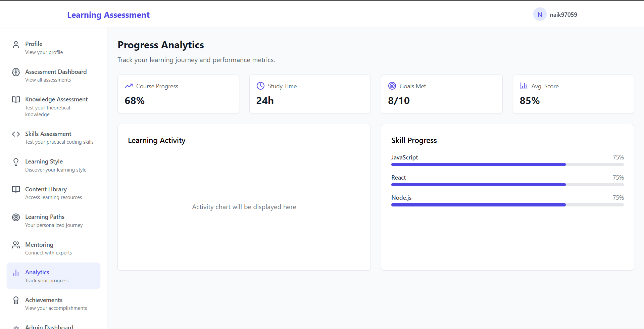Image resolution: width=644 pixels, height=329 pixels.
Task: Click the people icon beside Mentoring
Action: click(16, 245)
